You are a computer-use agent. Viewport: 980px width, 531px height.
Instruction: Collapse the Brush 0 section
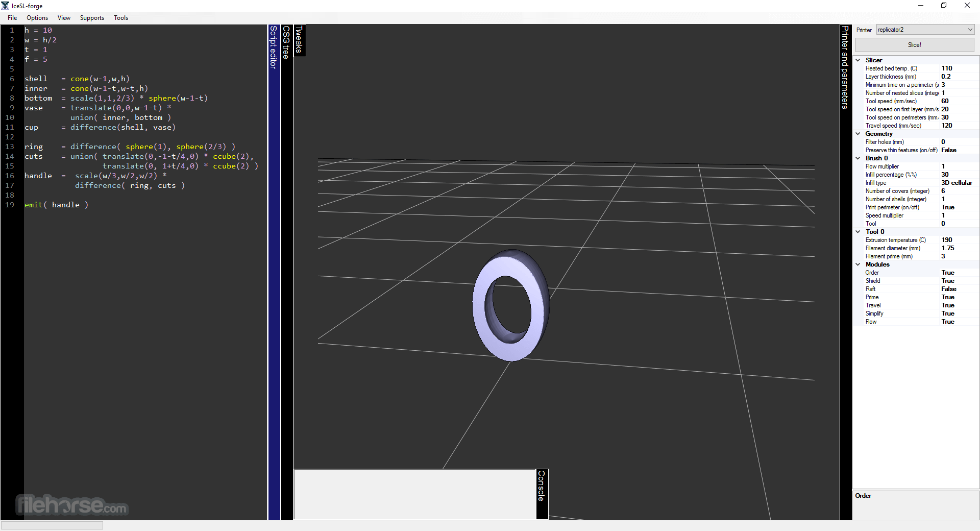click(859, 158)
